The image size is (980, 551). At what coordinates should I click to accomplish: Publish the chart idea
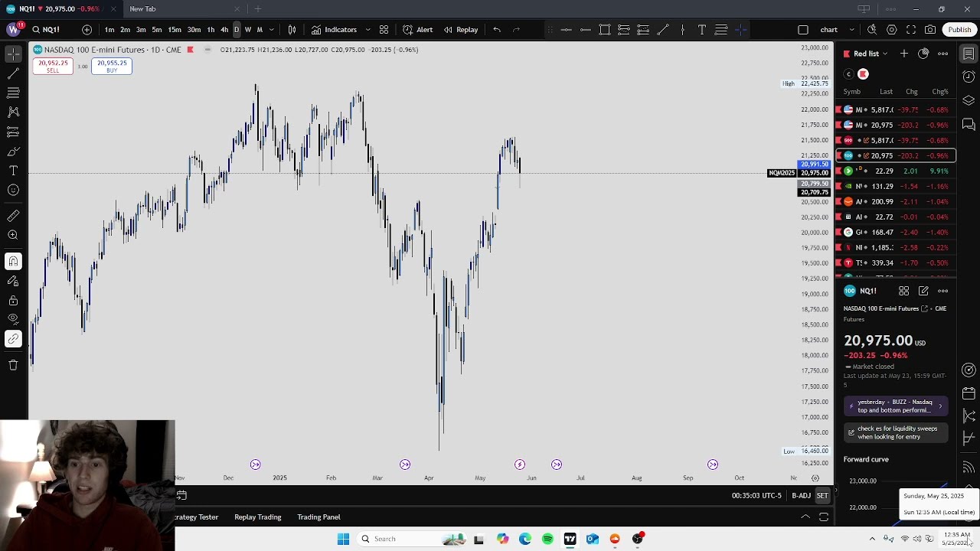(959, 30)
